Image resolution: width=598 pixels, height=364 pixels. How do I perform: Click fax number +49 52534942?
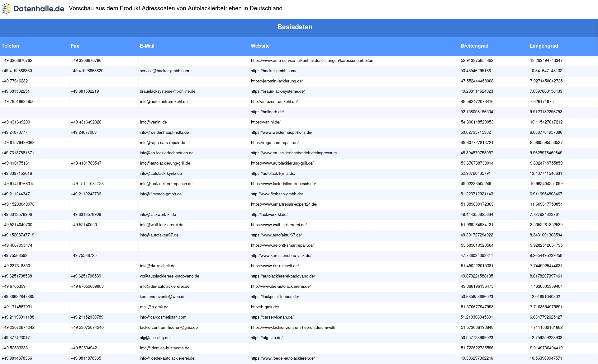click(84, 348)
